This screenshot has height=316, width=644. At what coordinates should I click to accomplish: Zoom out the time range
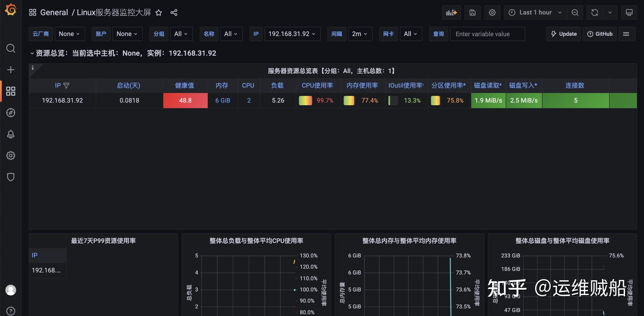(x=575, y=13)
